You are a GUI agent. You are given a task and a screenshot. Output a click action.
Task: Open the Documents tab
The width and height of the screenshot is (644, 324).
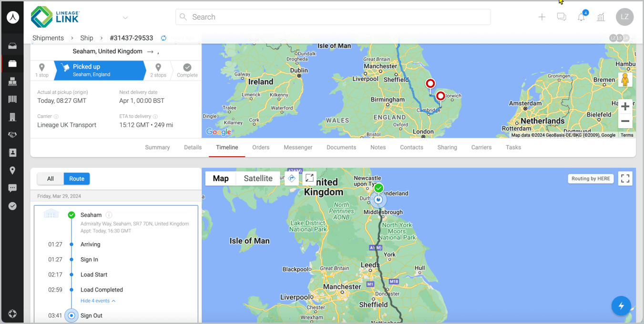tap(341, 147)
